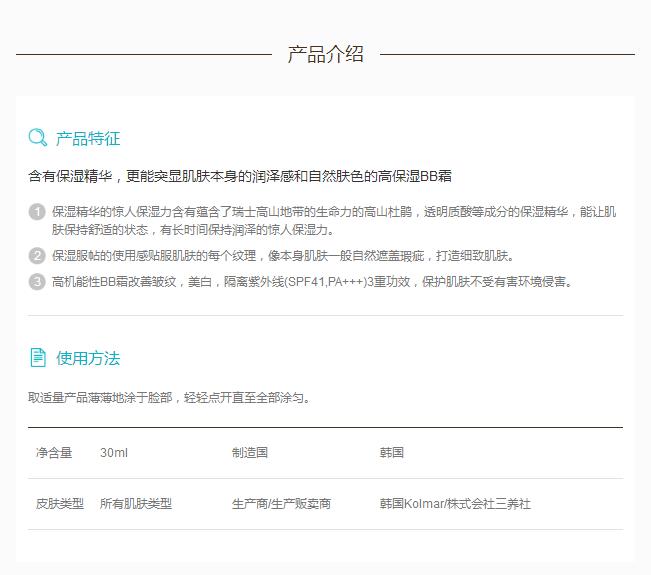Click the 制造国 label
Screen dimensions: 651x575
pos(250,453)
